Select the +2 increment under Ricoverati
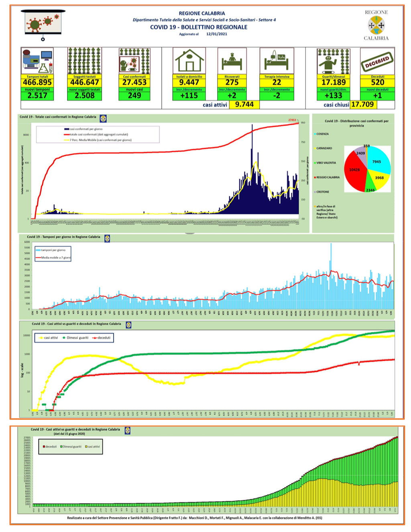Viewport: 411px width, 532px height. point(232,95)
